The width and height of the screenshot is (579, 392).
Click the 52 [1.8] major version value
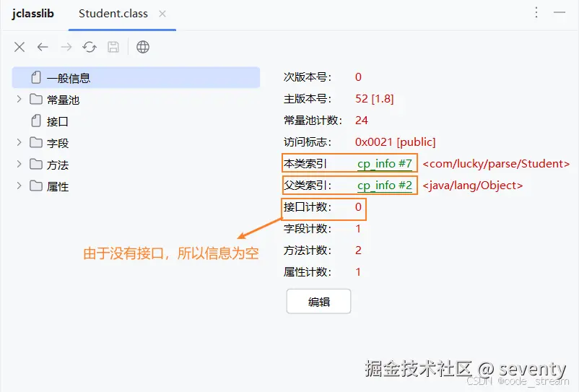click(375, 99)
